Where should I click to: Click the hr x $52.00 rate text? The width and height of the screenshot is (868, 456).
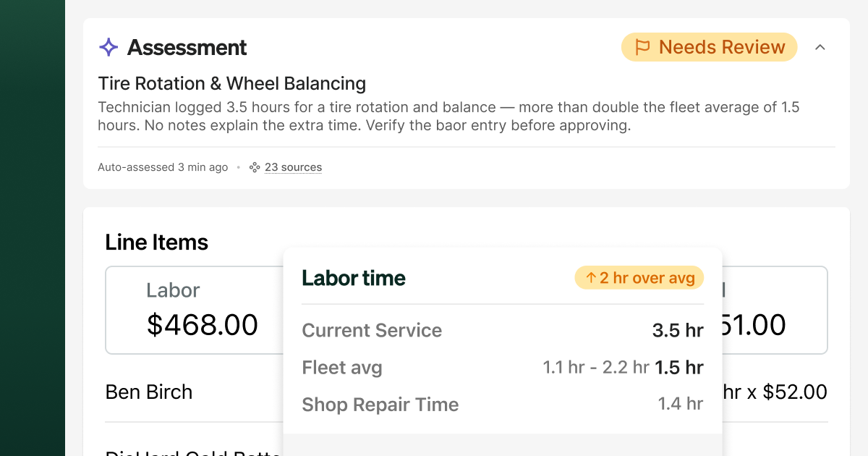[775, 392]
